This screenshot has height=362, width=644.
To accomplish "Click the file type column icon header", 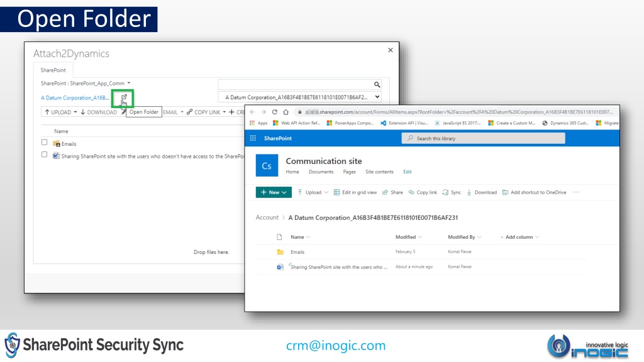I will tap(279, 237).
